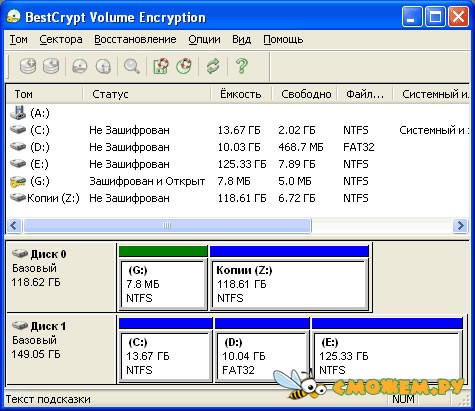Select the (D:) 10.04 ГБ FAT32 partition block
Viewport: 475px width, 411px height.
pyautogui.click(x=262, y=356)
